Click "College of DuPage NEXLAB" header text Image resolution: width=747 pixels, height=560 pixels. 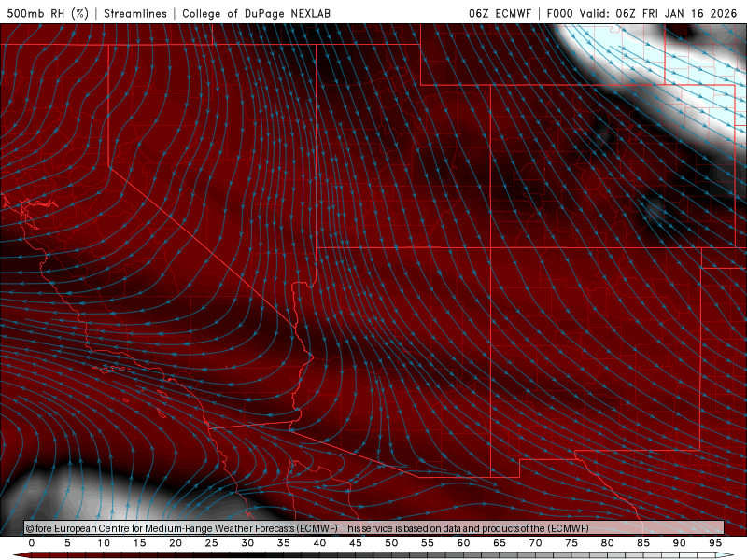[256, 13]
